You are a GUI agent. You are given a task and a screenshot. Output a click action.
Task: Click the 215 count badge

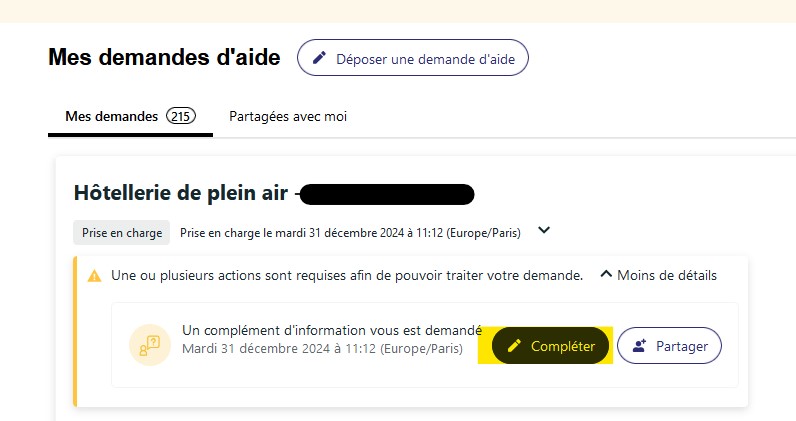[181, 116]
